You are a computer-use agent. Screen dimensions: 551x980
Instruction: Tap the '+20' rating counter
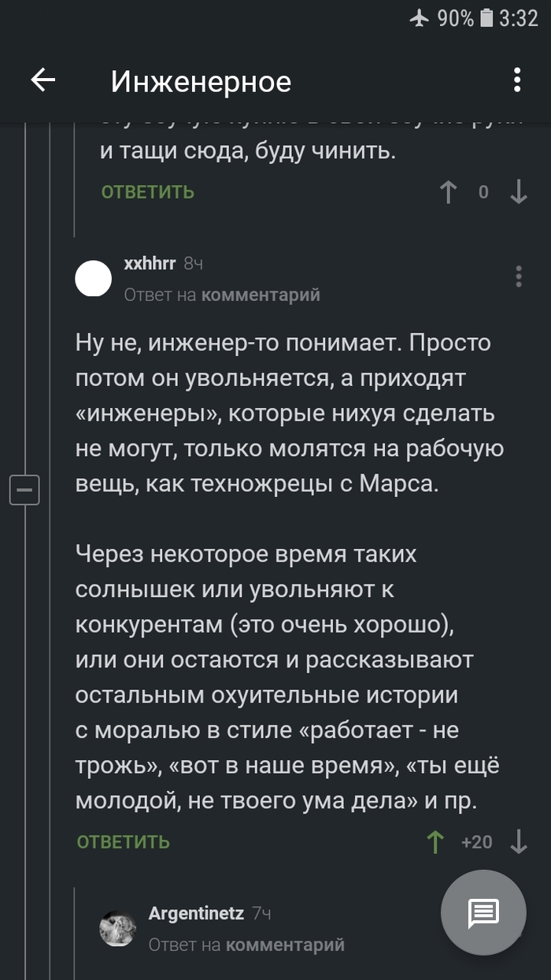(478, 841)
